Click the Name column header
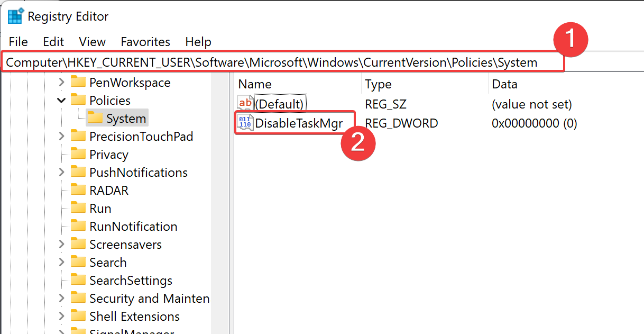 [x=255, y=84]
